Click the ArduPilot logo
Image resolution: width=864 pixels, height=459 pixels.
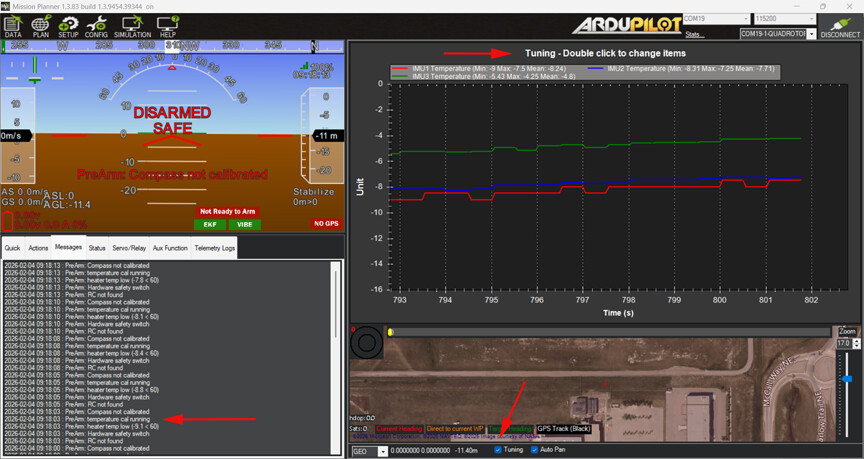click(627, 25)
